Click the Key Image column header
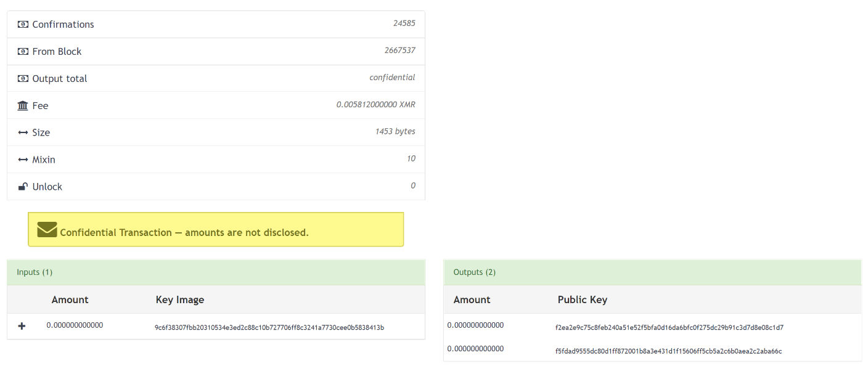The height and width of the screenshot is (366, 868). tap(179, 300)
